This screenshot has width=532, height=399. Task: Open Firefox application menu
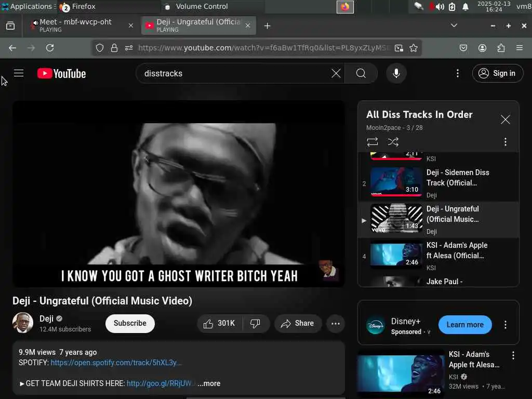520,48
